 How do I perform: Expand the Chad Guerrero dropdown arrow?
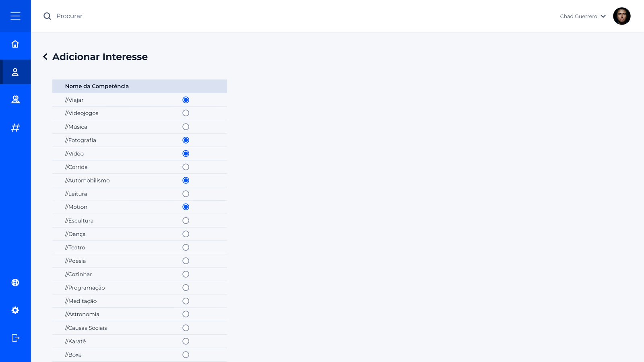(x=603, y=16)
